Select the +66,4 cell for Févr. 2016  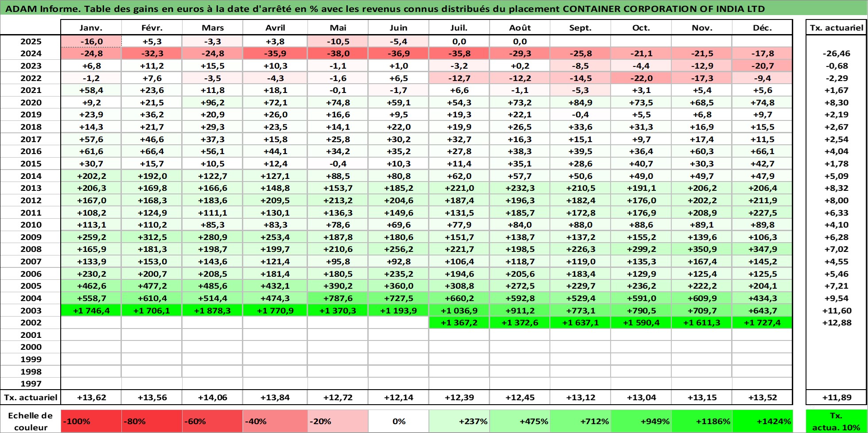(152, 151)
